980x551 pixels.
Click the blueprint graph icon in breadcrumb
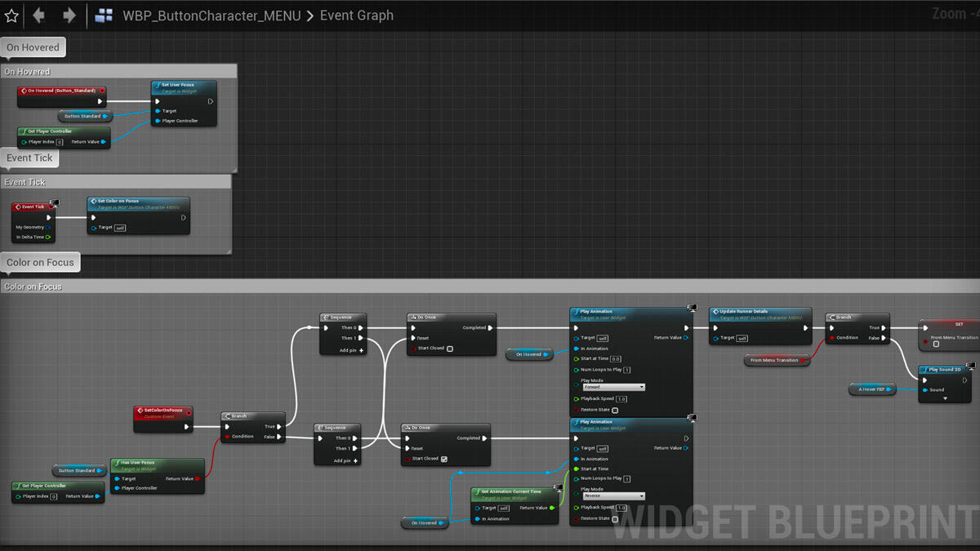[x=104, y=16]
